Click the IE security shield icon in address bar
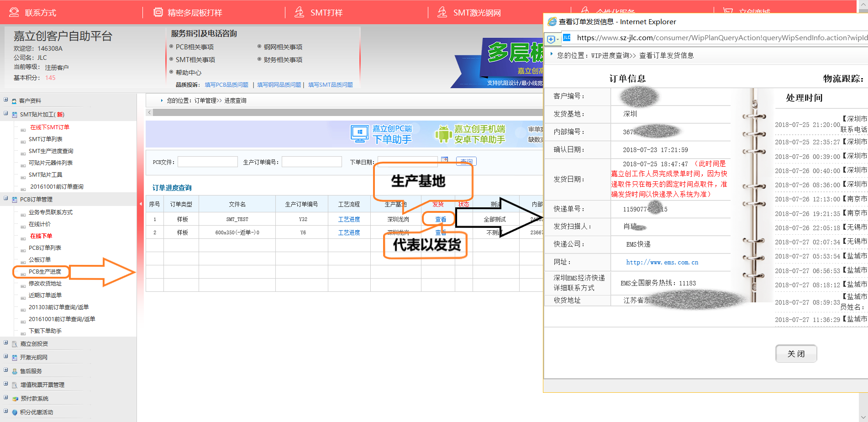868x422 pixels. [x=551, y=39]
